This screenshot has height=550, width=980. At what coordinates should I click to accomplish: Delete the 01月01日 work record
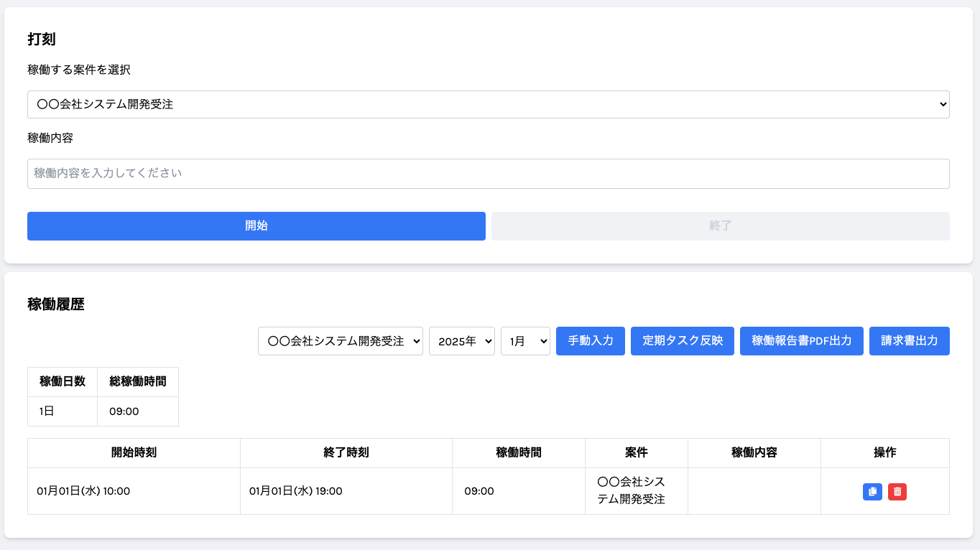[897, 492]
